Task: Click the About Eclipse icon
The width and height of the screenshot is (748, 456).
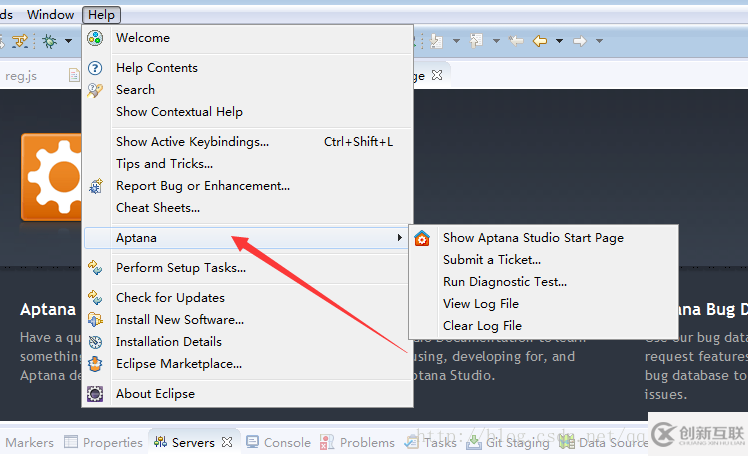Action: click(x=95, y=394)
